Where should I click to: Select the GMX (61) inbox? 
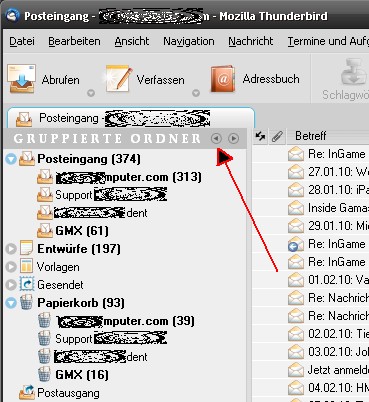point(82,231)
